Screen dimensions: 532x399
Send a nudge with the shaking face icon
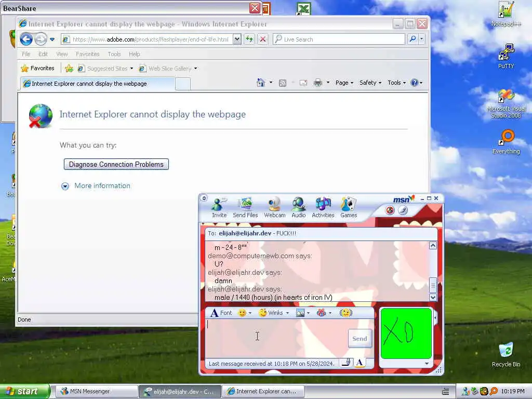[345, 313]
